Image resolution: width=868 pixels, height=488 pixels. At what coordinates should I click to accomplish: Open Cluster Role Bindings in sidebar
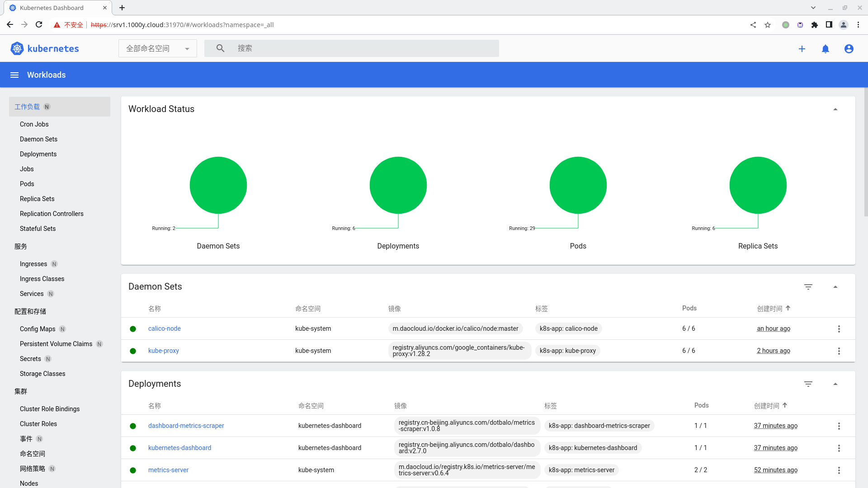(x=50, y=409)
